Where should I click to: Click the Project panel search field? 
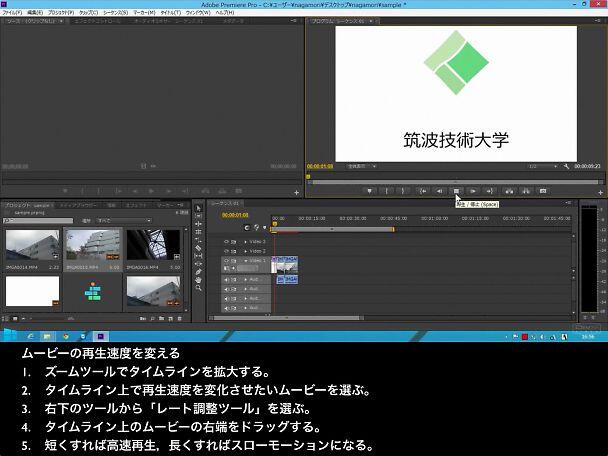coord(38,221)
